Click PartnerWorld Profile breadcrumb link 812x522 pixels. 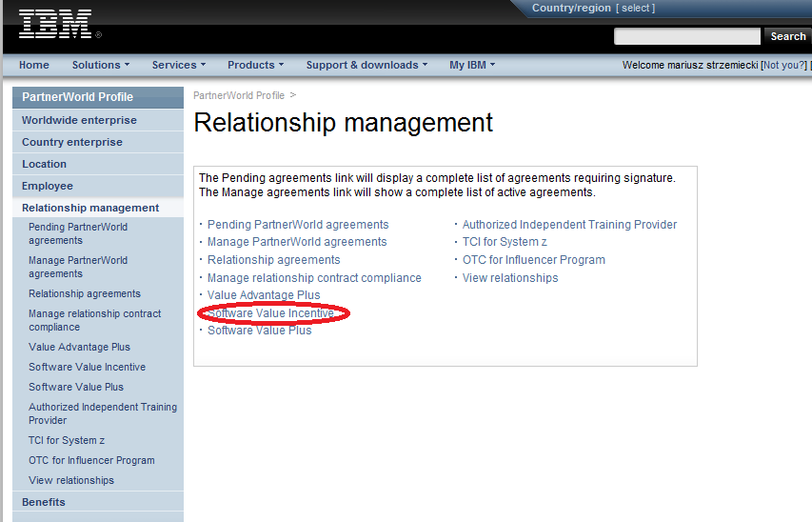[x=239, y=95]
